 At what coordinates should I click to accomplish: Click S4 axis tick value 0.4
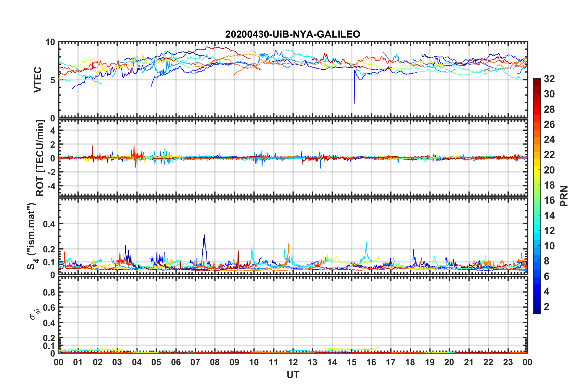[x=49, y=224]
